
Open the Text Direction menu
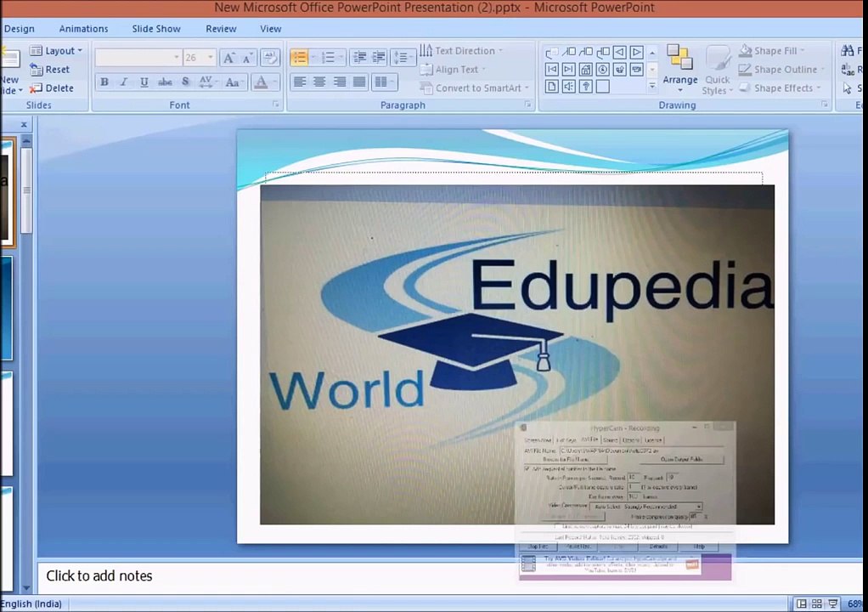click(461, 50)
